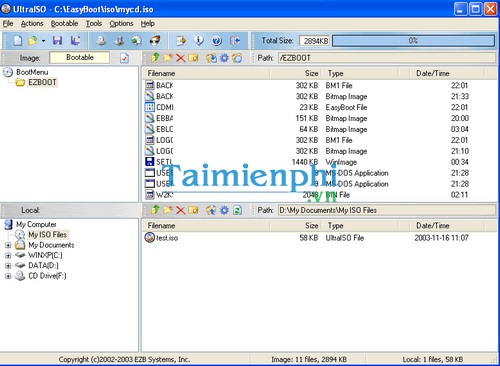Select the SETU file of 1440 KB
Image resolution: width=500 pixels, height=366 pixels.
point(307,162)
